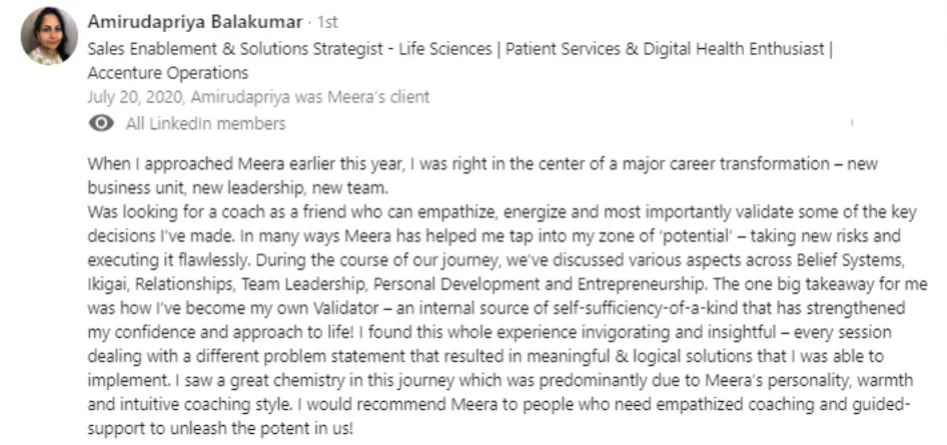Click the visibility eye icon

point(101,123)
